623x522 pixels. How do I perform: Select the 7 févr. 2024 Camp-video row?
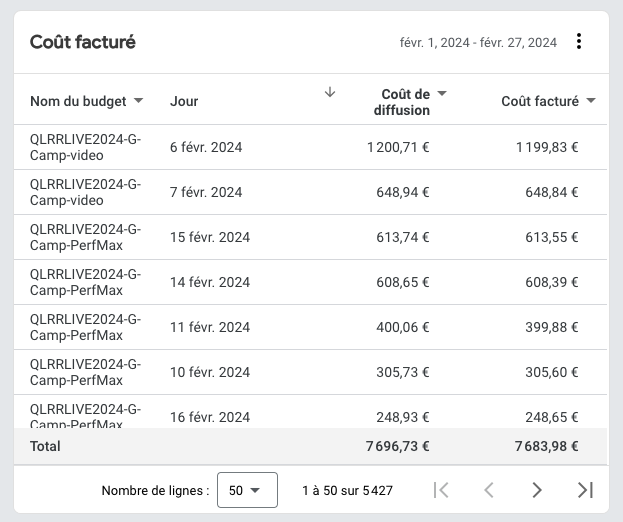(x=310, y=192)
